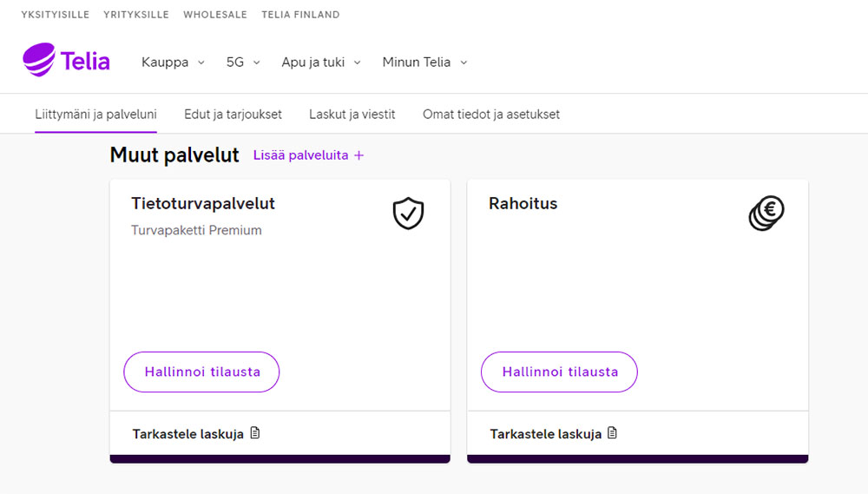Switch to Laskut ja viestit tab
868x494 pixels.
352,114
